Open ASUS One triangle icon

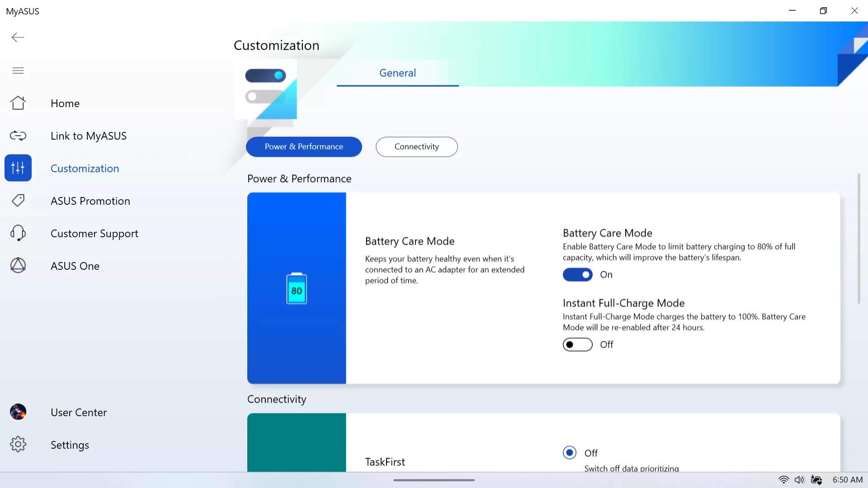(18, 266)
